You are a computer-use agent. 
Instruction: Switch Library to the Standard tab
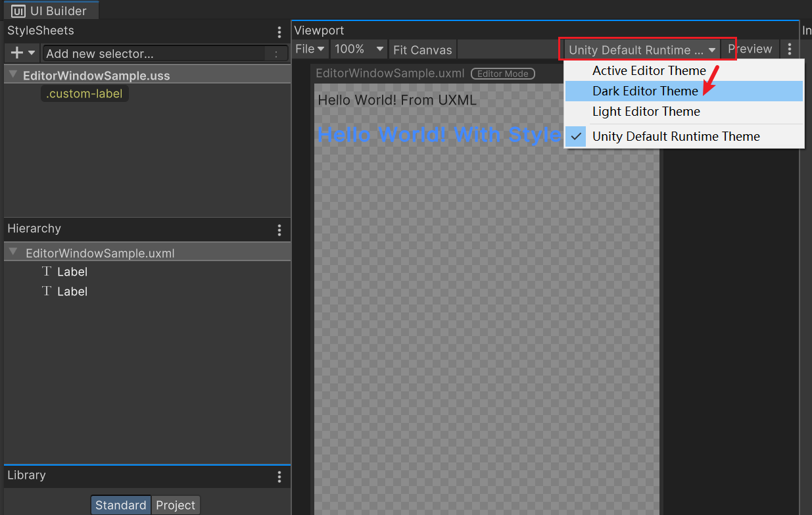(x=121, y=505)
